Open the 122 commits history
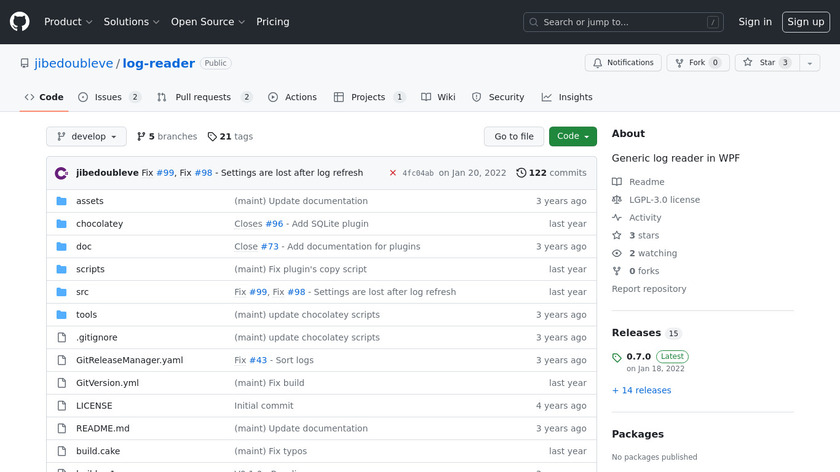This screenshot has width=840, height=472. pos(551,173)
